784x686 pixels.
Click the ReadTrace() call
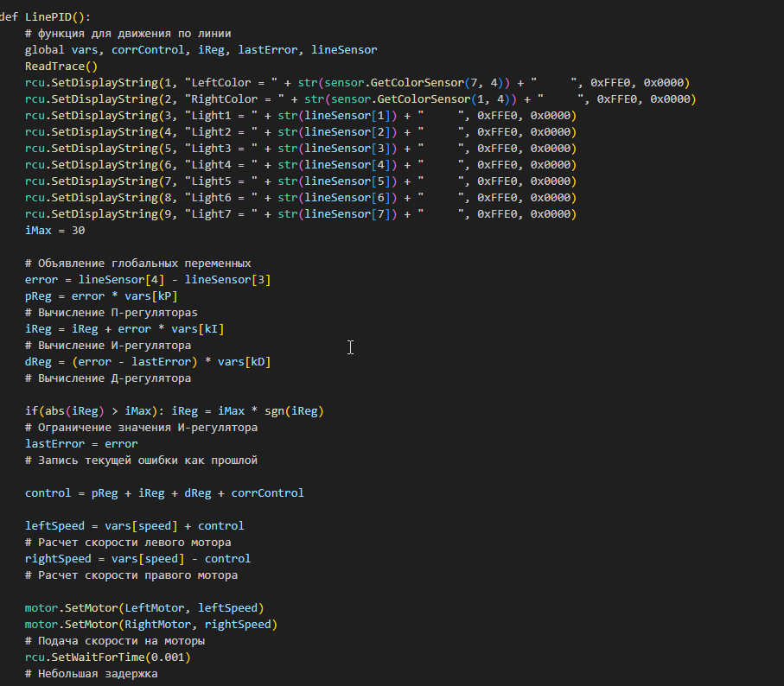pyautogui.click(x=61, y=67)
